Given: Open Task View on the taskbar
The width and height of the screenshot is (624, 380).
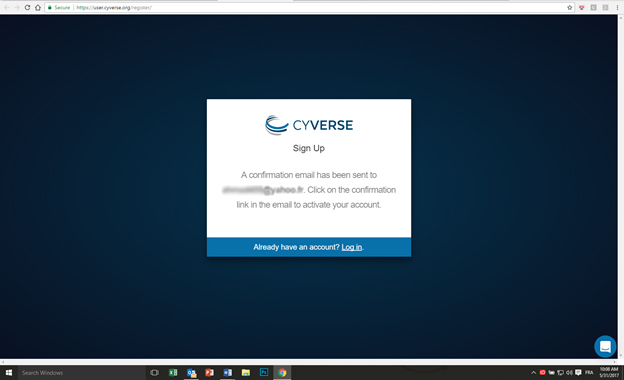Looking at the screenshot, I should click(154, 373).
